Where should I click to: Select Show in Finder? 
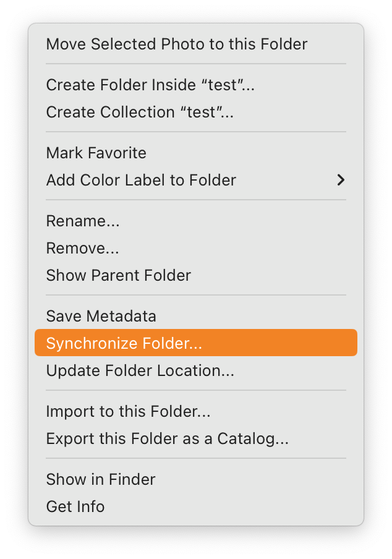[x=101, y=480]
